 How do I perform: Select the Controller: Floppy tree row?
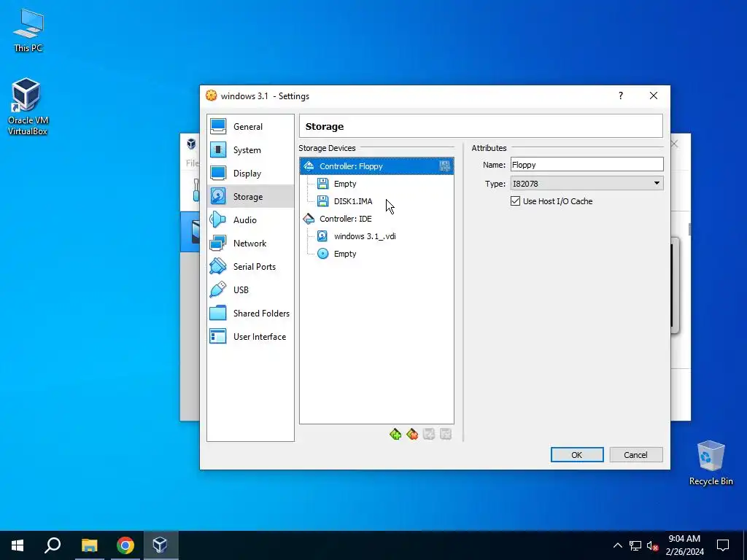(376, 166)
